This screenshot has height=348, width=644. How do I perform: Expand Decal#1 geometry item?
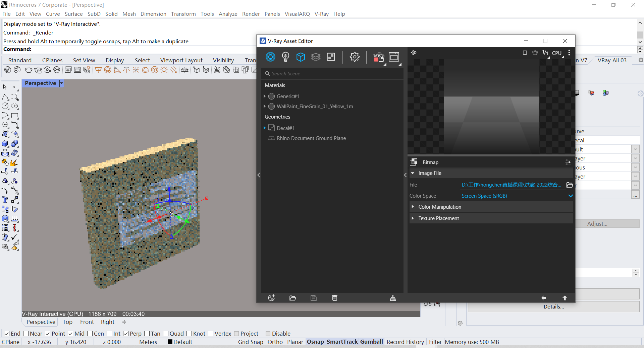click(x=265, y=128)
